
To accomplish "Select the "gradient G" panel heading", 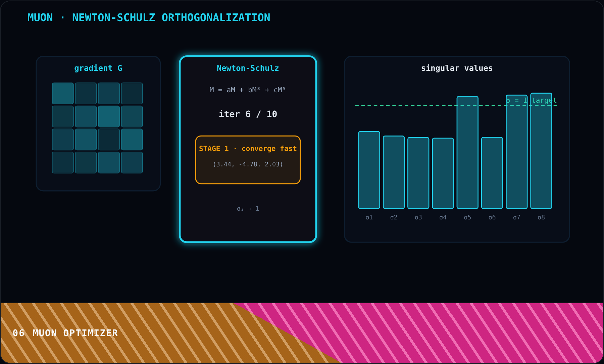I will tap(98, 68).
